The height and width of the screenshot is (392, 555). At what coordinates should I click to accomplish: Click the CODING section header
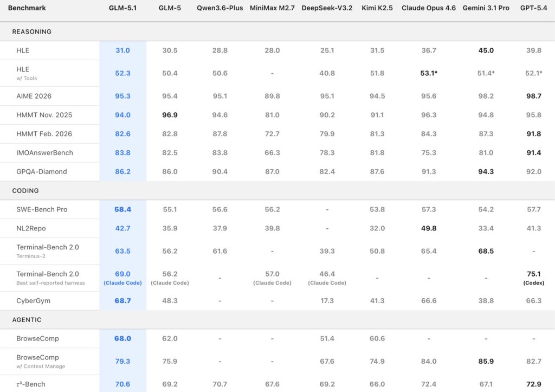25,191
